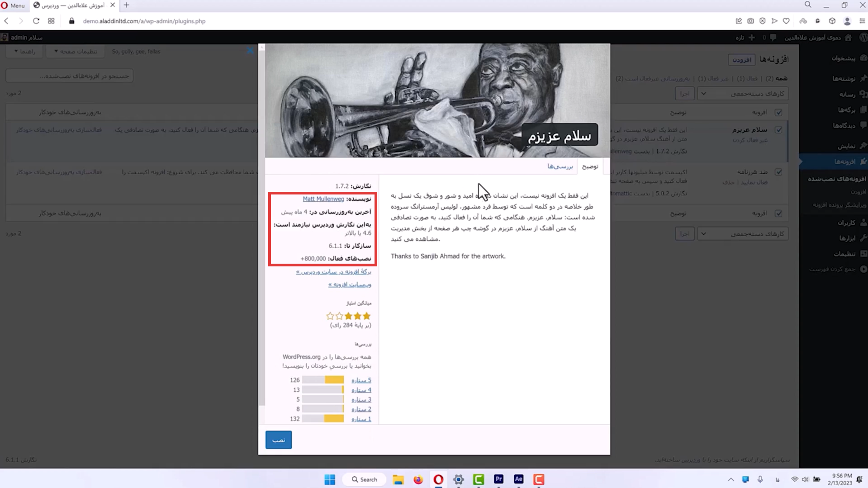Click the blue نصب (Install) button
The height and width of the screenshot is (488, 868).
click(x=279, y=440)
